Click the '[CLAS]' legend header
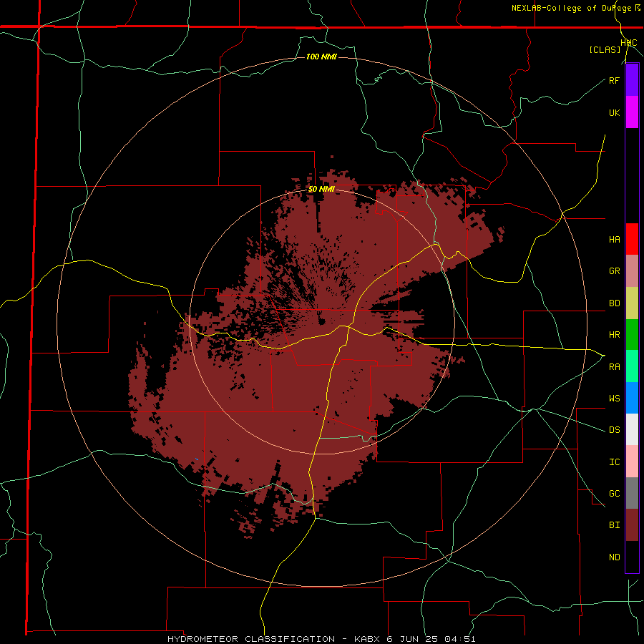The image size is (644, 644). tap(605, 50)
